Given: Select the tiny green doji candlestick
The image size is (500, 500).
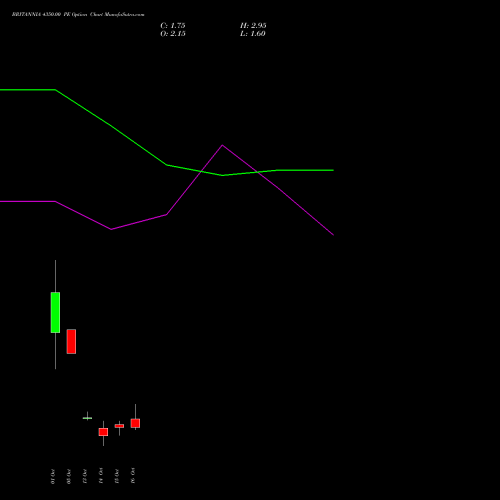Looking at the screenshot, I should [87, 418].
